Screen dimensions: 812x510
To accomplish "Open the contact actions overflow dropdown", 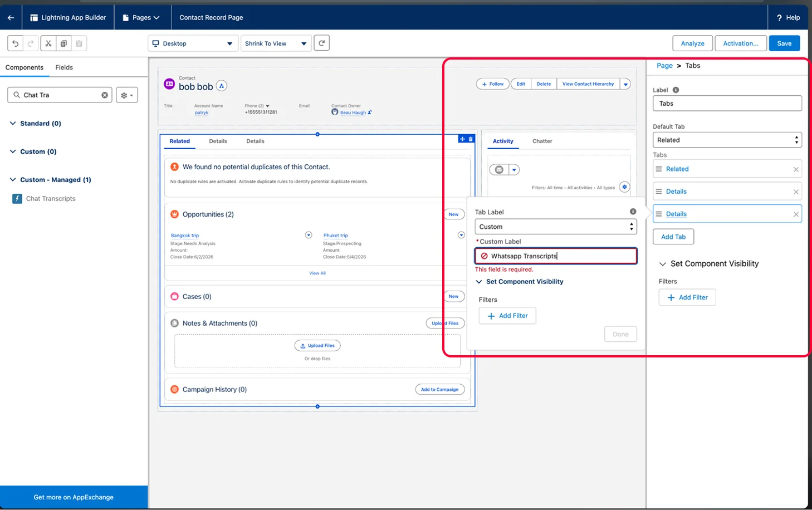I will point(626,84).
